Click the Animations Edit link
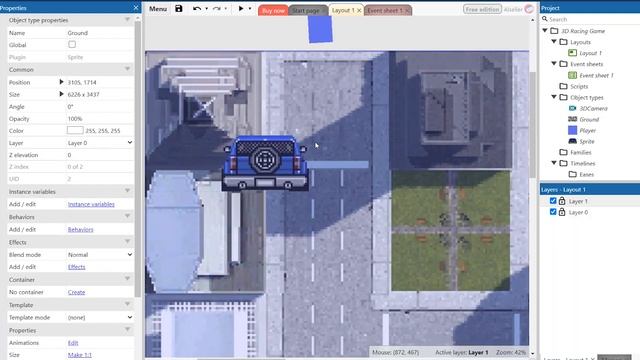Image resolution: width=640 pixels, height=360 pixels. [x=73, y=343]
